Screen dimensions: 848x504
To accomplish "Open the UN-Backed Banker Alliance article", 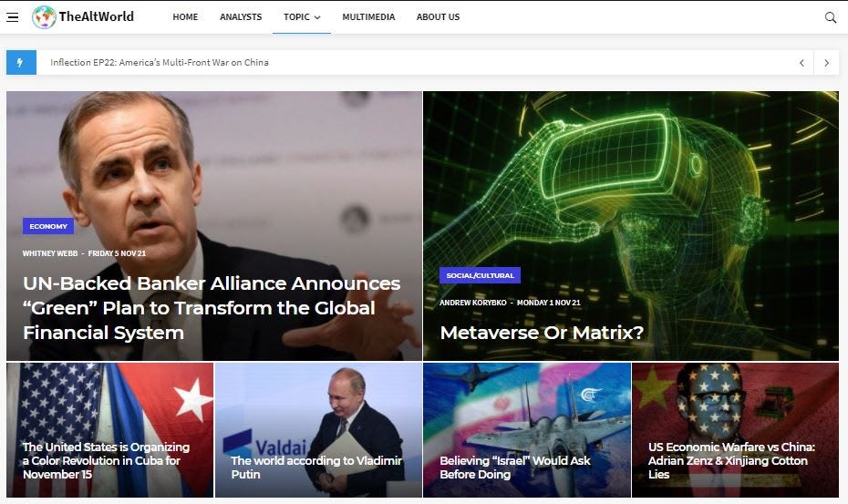I will click(212, 308).
